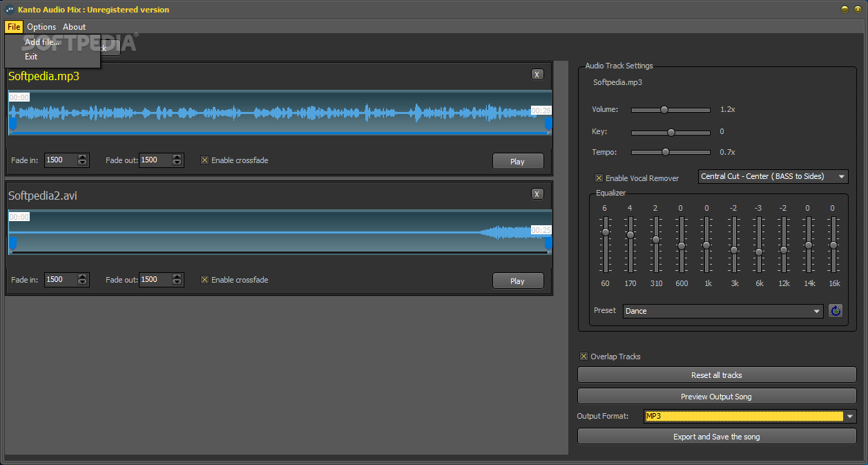Click the 170 Hz equalizer band slider
868x465 pixels.
[630, 235]
